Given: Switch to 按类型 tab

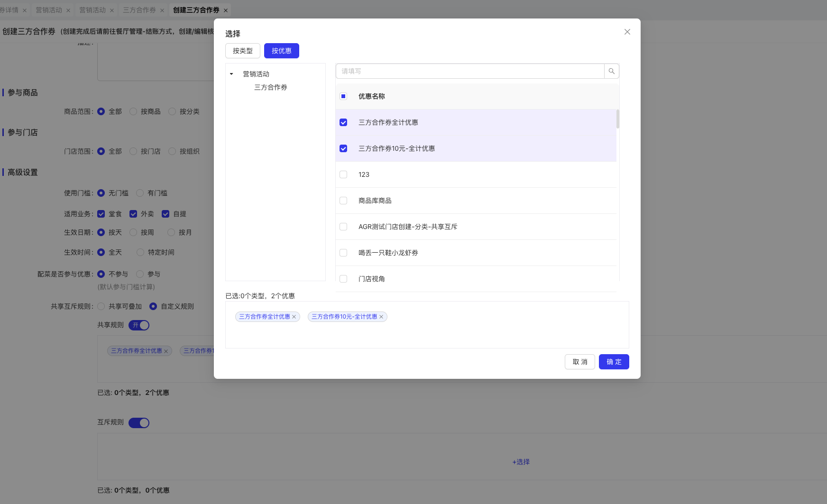Looking at the screenshot, I should coord(242,51).
